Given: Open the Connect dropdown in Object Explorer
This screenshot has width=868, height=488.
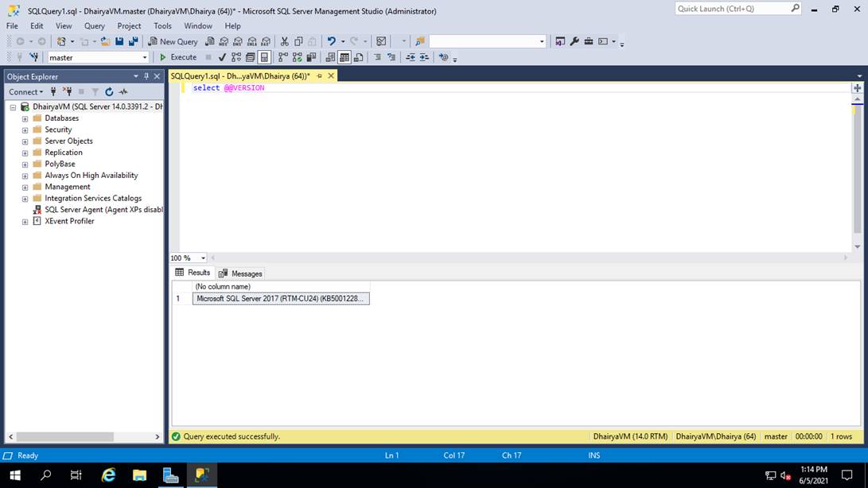Looking at the screenshot, I should click(x=25, y=91).
